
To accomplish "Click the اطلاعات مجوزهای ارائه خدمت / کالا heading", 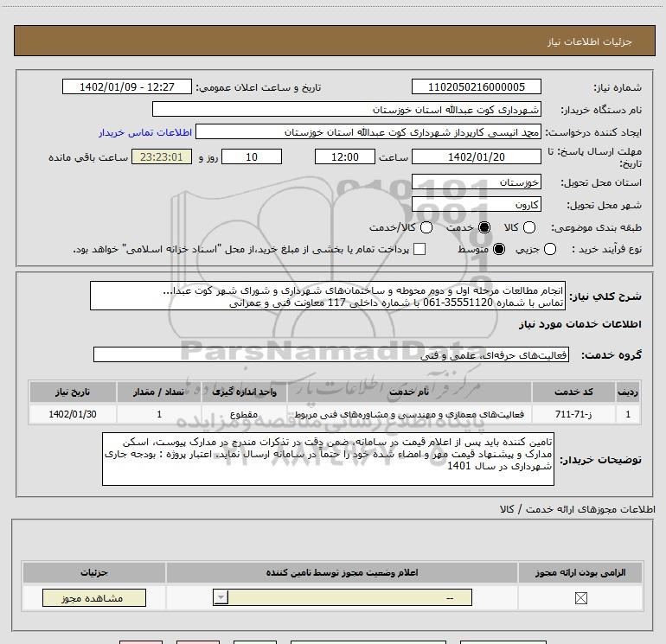I will click(x=578, y=509).
